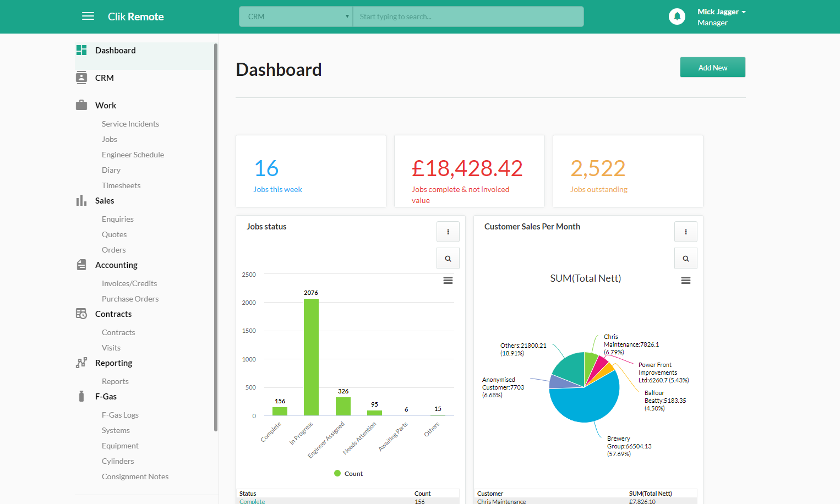The width and height of the screenshot is (840, 504).
Task: Click the Contracts table-clock icon
Action: pos(81,314)
